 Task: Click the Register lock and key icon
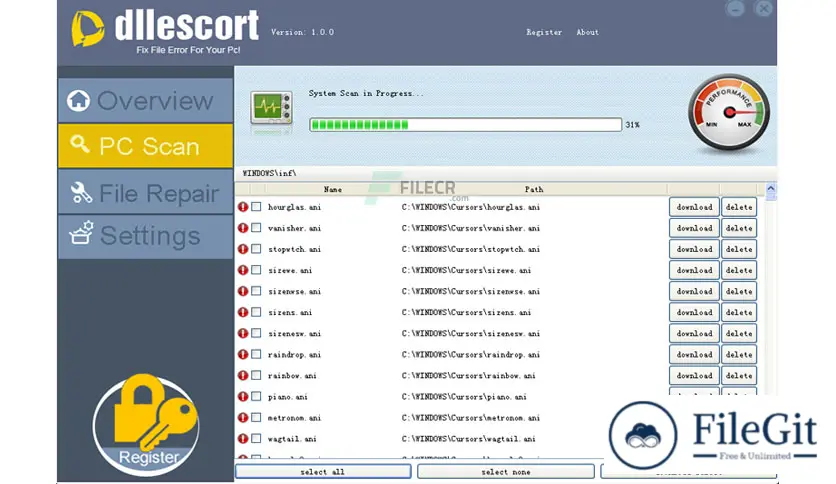pyautogui.click(x=146, y=424)
